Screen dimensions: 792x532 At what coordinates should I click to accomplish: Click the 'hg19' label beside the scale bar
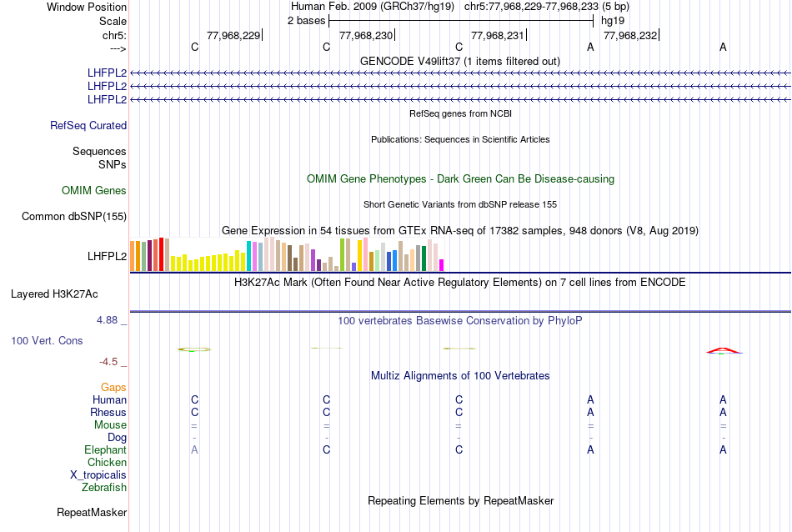pos(613,21)
